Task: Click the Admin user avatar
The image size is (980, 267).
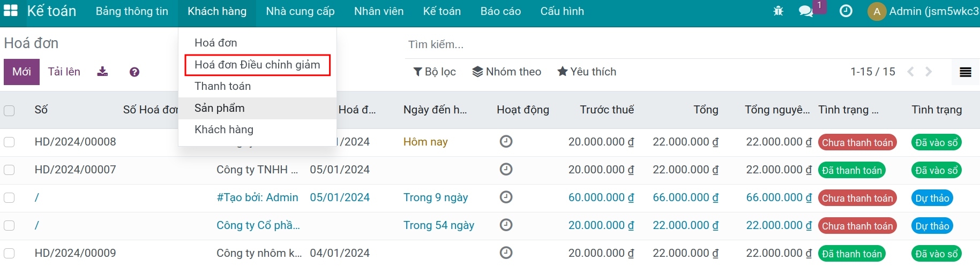Action: (877, 11)
